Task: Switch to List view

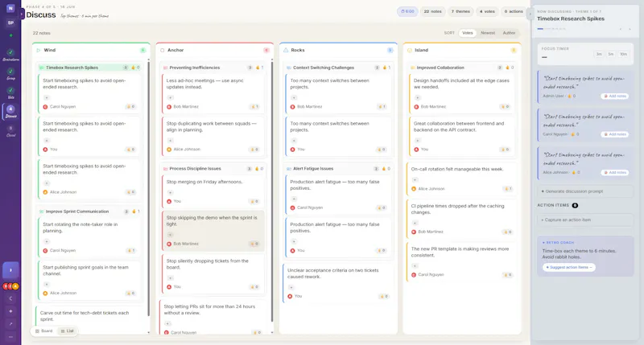Action: [67, 331]
